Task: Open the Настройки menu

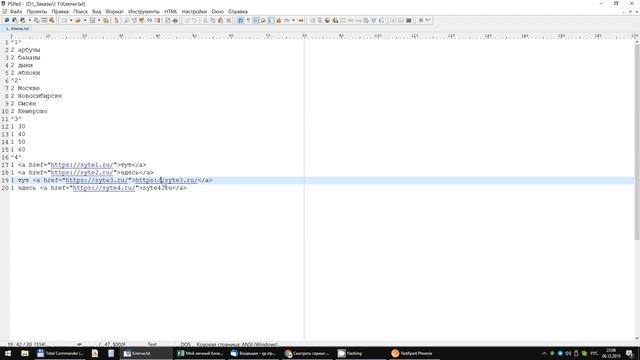Action: (194, 11)
